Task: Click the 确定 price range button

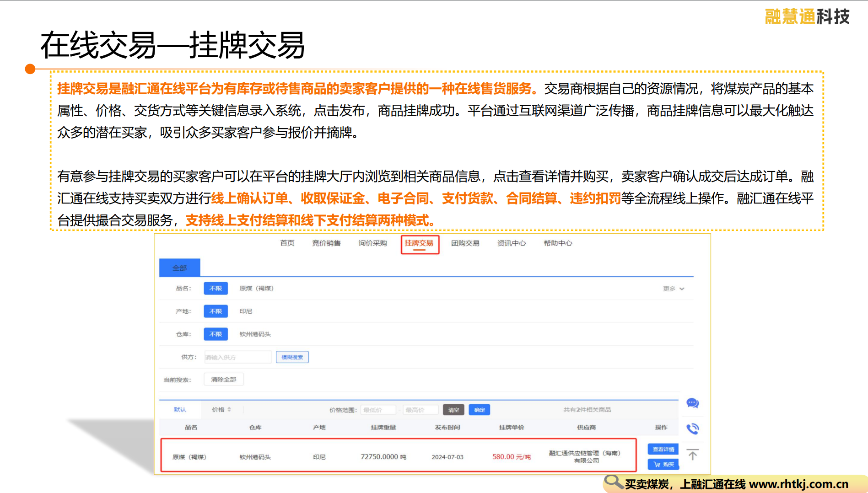Action: tap(479, 410)
